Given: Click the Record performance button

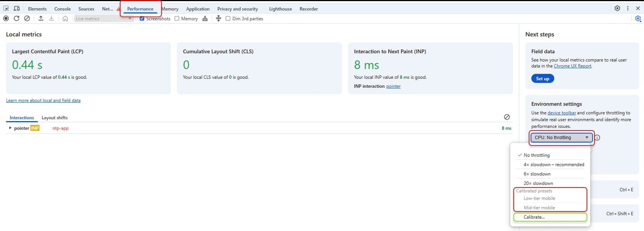Looking at the screenshot, I should [x=6, y=18].
